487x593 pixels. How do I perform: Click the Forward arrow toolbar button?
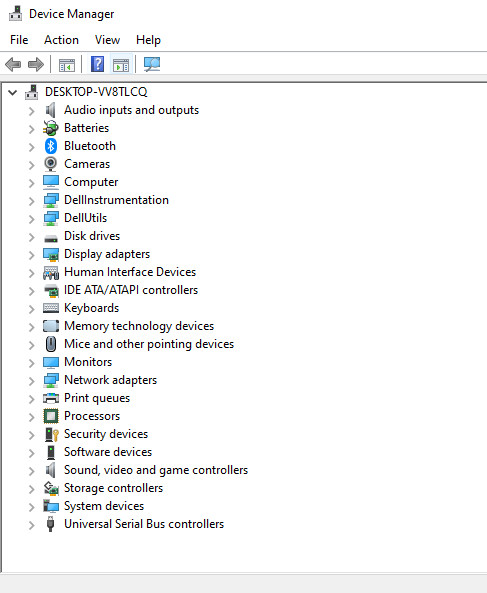(36, 64)
